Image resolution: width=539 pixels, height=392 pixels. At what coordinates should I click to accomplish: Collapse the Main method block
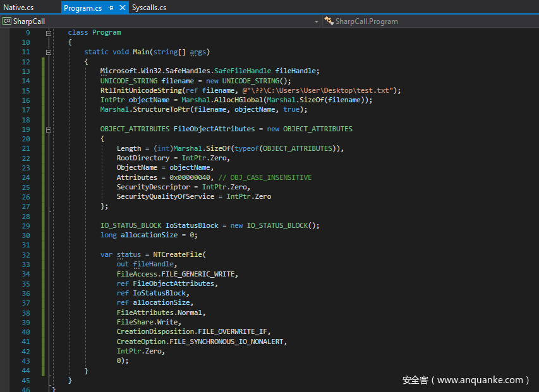(x=49, y=52)
